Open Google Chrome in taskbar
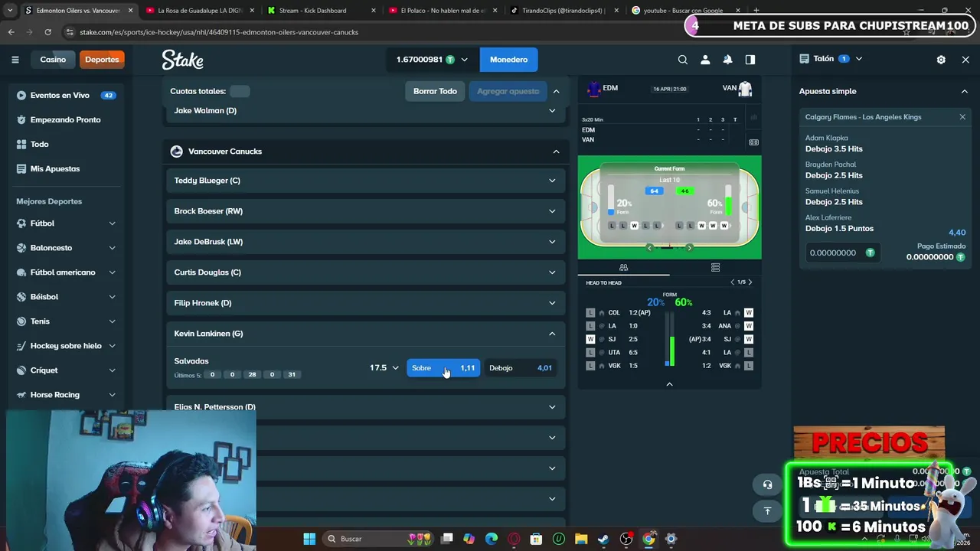 [648, 539]
